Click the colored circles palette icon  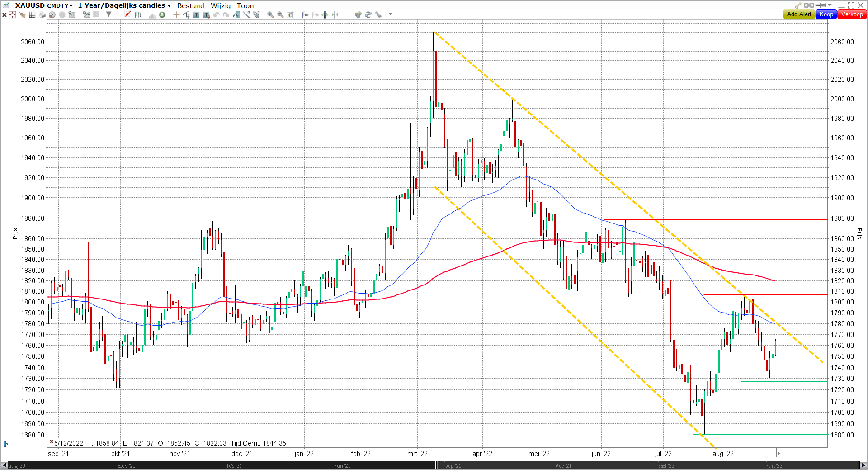(x=358, y=14)
